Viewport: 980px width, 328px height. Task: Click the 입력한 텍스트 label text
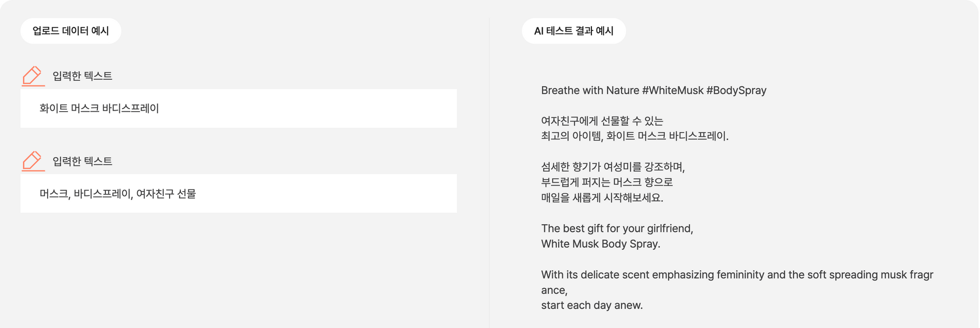coord(82,76)
